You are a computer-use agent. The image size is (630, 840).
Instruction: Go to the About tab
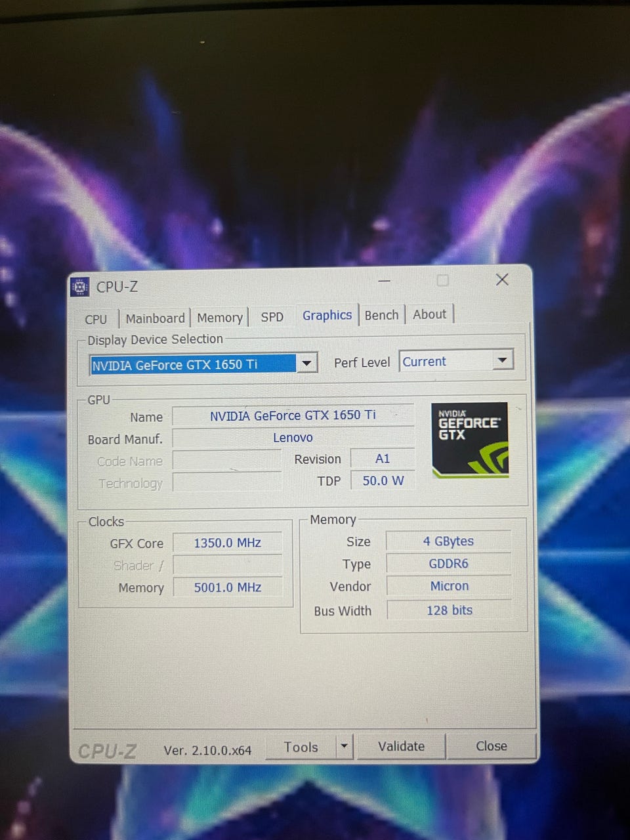point(429,314)
